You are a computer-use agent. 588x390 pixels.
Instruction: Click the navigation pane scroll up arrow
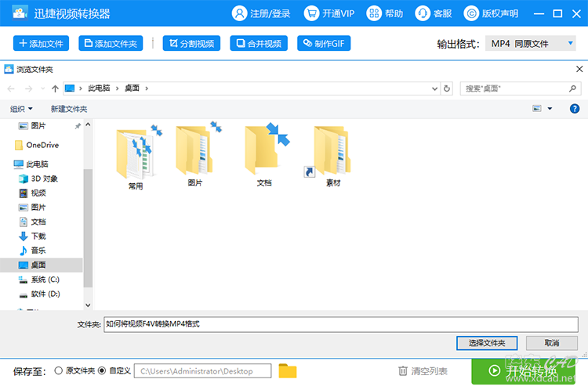point(88,125)
